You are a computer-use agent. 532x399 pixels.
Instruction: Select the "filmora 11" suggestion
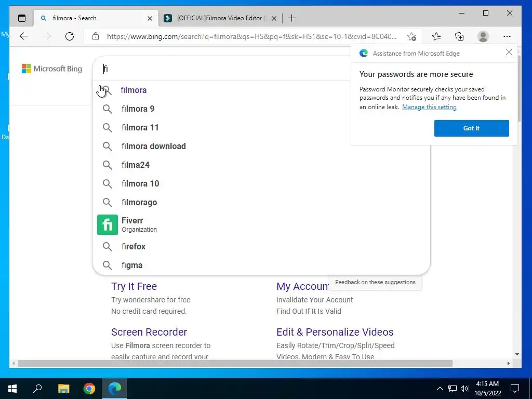coord(261,128)
